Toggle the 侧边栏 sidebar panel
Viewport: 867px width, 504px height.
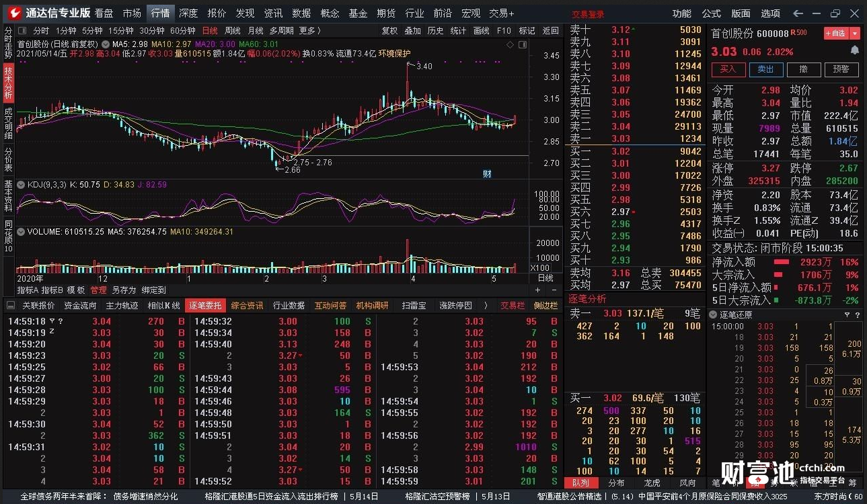[545, 306]
